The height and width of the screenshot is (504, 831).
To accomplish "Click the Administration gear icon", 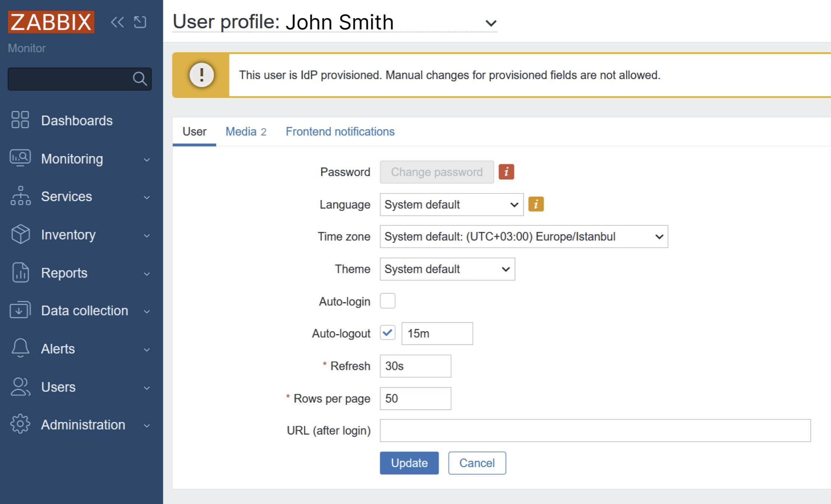I will click(x=20, y=424).
